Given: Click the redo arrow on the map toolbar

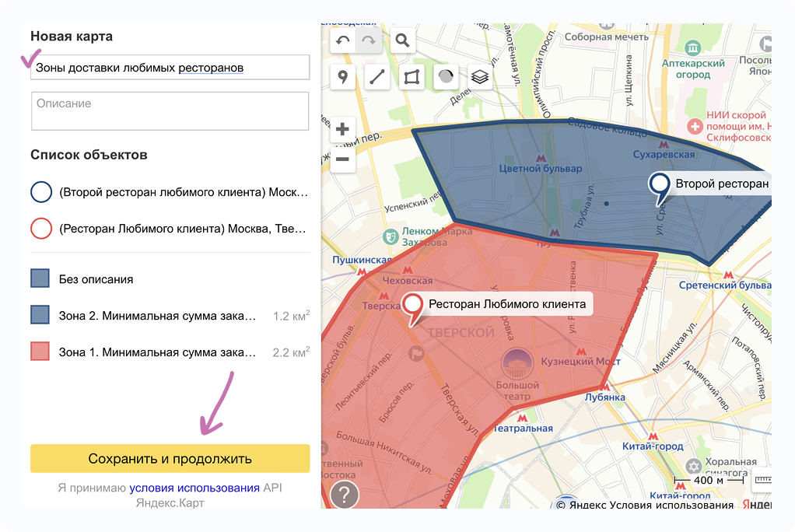Looking at the screenshot, I should tap(369, 40).
